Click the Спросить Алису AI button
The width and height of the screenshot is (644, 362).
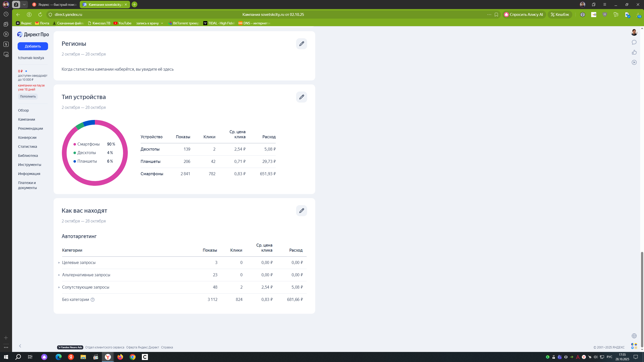coord(524,15)
